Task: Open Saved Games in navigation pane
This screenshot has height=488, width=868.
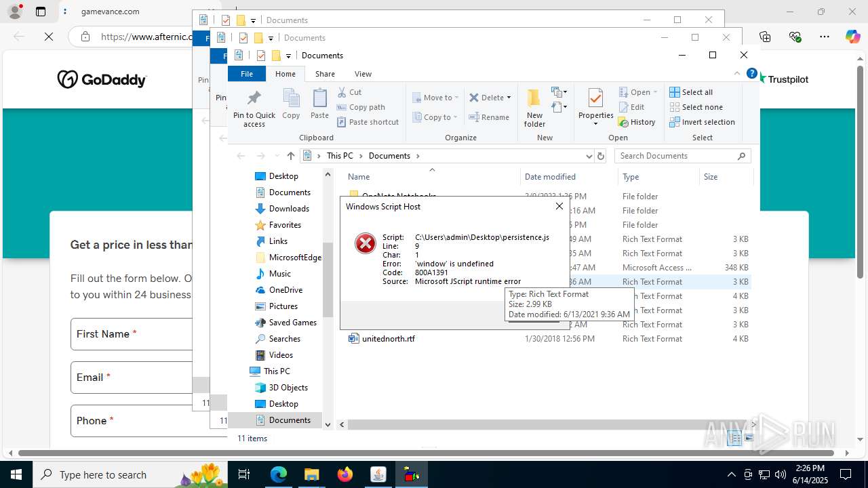Action: [x=293, y=323]
